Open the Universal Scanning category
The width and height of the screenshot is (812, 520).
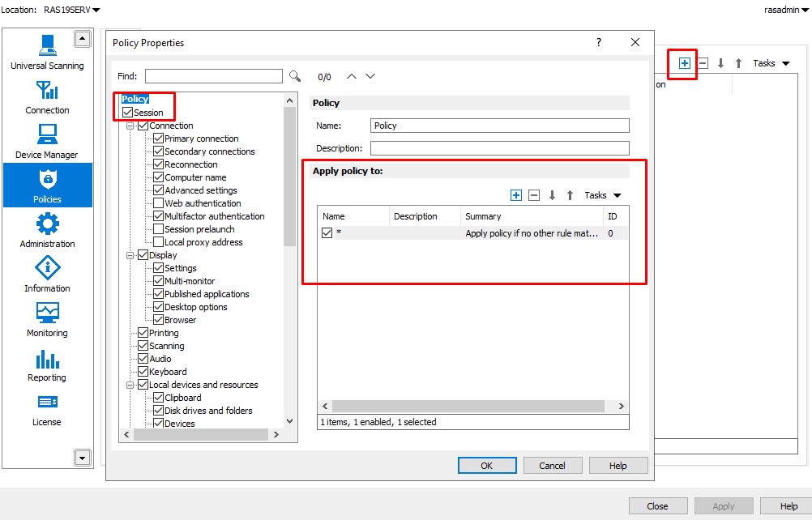click(x=47, y=51)
